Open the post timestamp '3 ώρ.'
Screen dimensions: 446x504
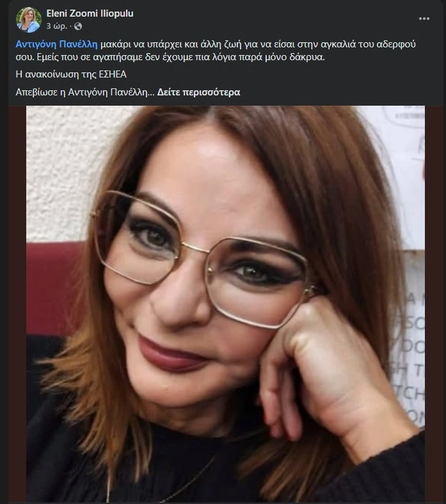[56, 26]
